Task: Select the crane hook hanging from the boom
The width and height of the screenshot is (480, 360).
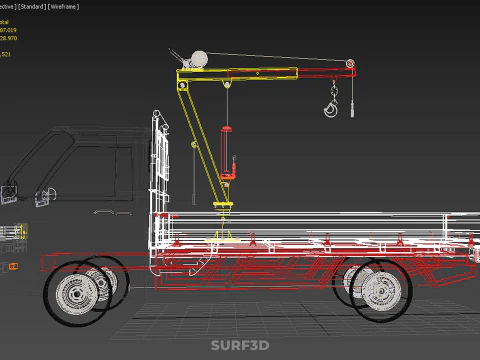Action: tap(331, 110)
